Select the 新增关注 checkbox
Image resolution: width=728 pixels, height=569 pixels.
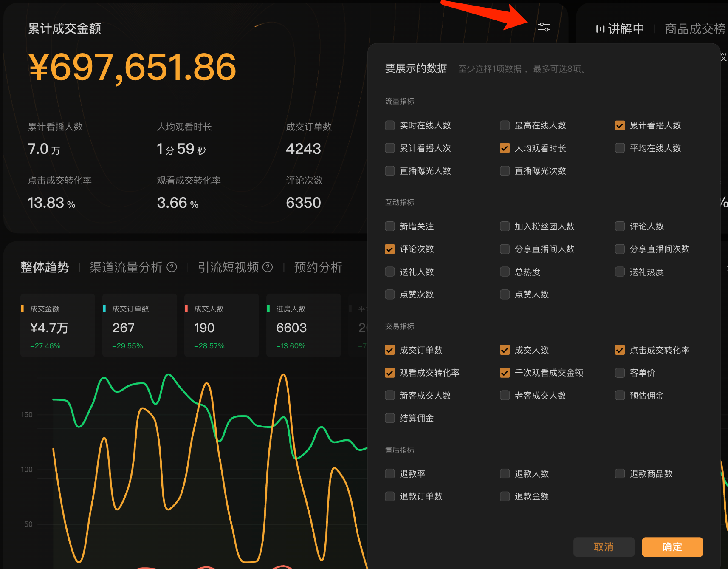point(390,226)
